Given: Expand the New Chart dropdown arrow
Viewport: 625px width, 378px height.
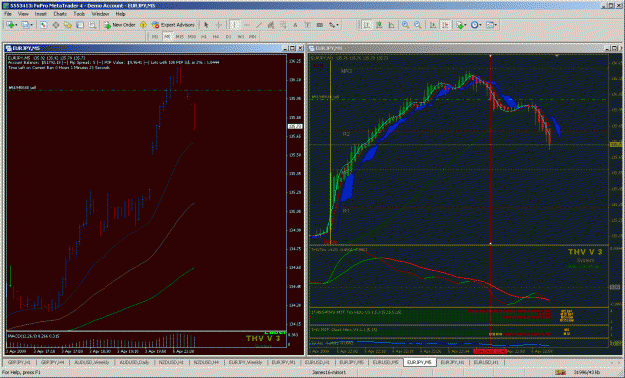Looking at the screenshot, I should tap(16, 25).
